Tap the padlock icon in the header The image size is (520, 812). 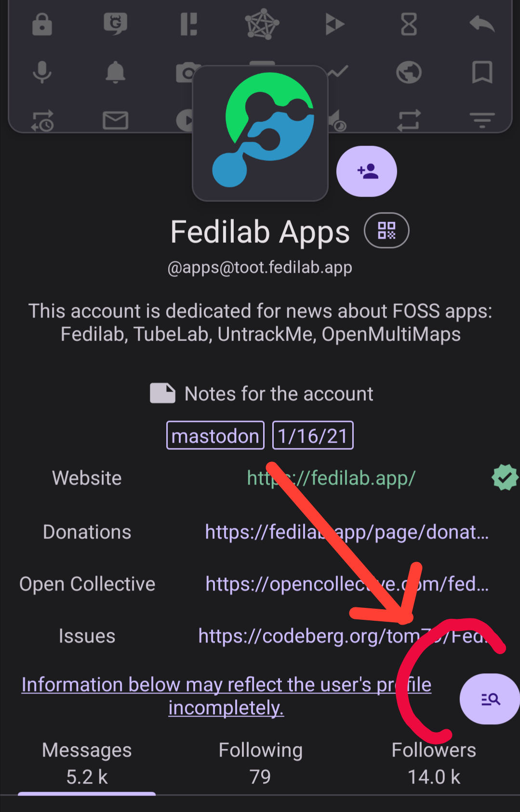[42, 24]
